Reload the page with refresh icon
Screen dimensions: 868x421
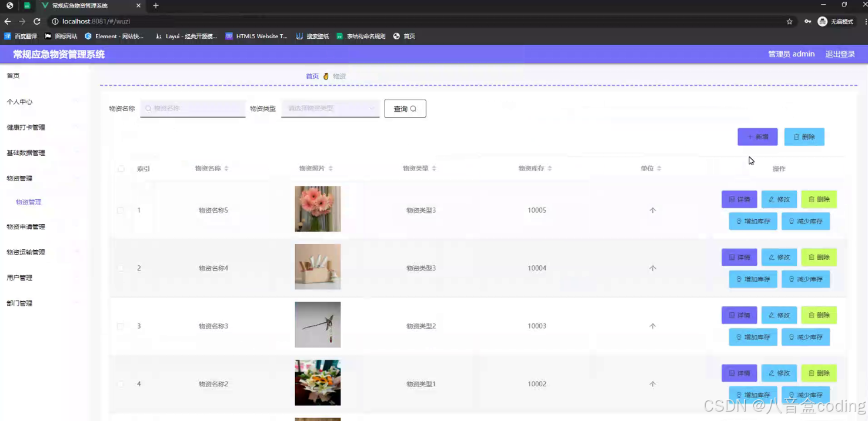pos(36,21)
